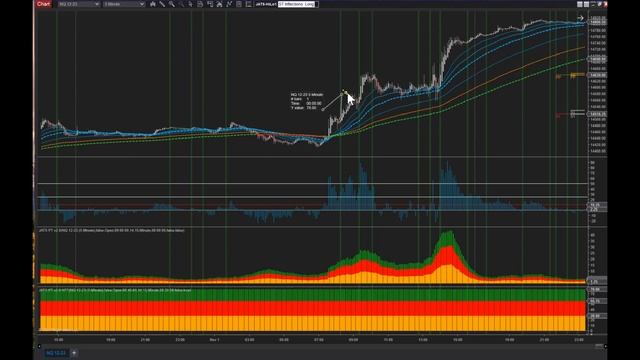Open the instrument dropdown showing NQ 12-23
The width and height of the screenshot is (640, 360).
coord(78,4)
